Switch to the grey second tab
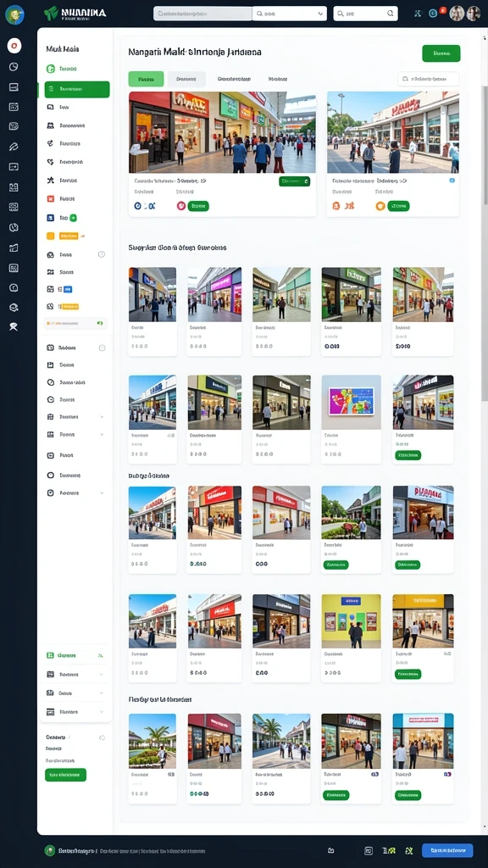Viewport: 488px width, 868px height. pos(186,79)
